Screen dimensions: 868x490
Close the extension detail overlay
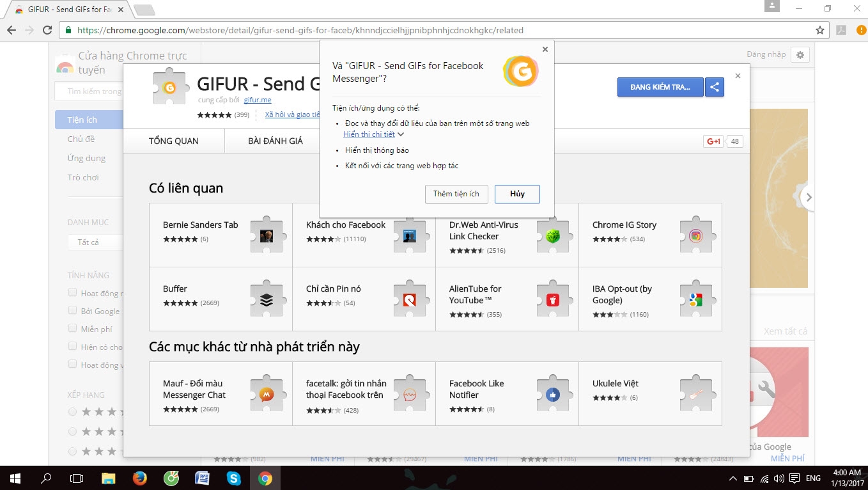point(738,75)
